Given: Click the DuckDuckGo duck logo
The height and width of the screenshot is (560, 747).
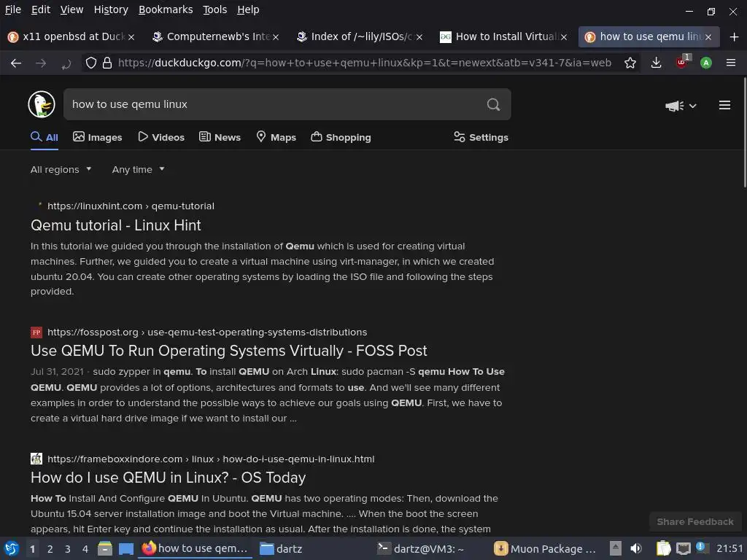Looking at the screenshot, I should pyautogui.click(x=42, y=104).
